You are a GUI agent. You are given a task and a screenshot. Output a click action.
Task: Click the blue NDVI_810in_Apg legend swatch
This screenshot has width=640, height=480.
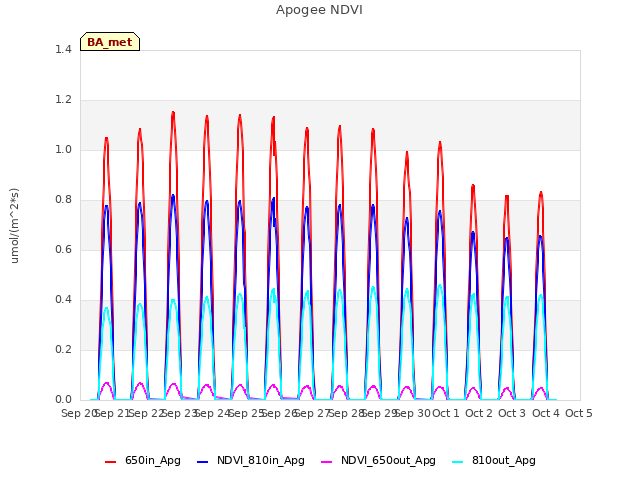click(202, 462)
